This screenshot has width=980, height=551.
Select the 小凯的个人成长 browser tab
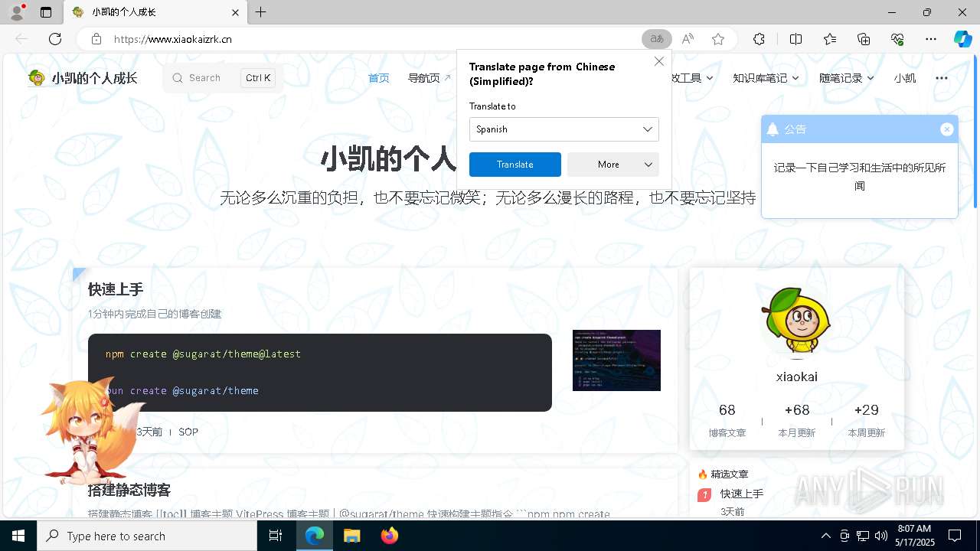click(157, 12)
